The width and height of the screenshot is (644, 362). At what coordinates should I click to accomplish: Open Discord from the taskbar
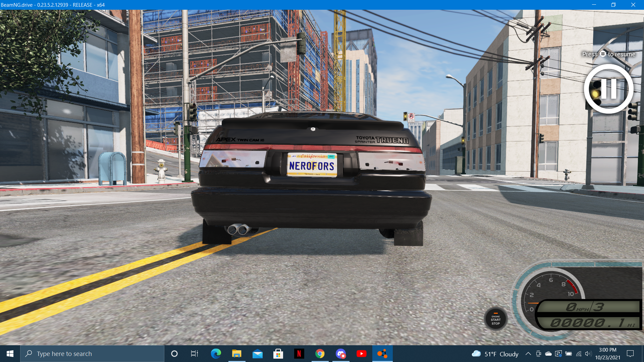[x=341, y=354]
